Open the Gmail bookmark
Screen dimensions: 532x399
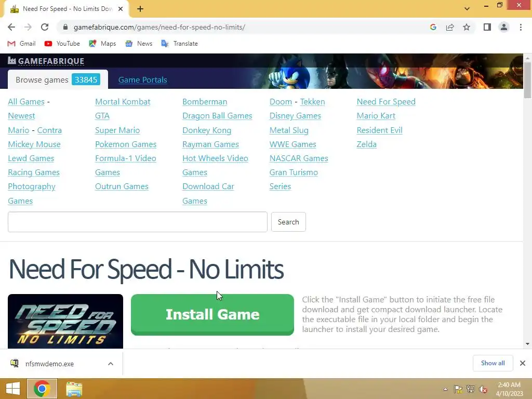point(21,44)
